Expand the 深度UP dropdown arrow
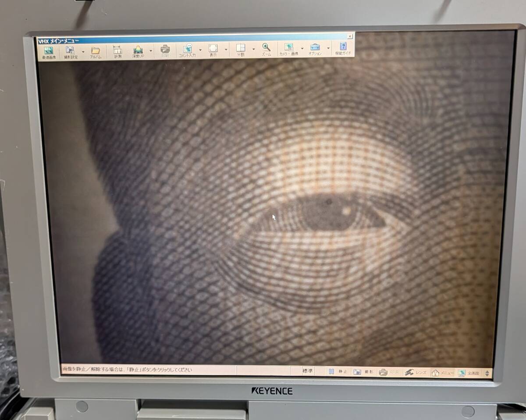The image size is (526, 420). coord(151,50)
